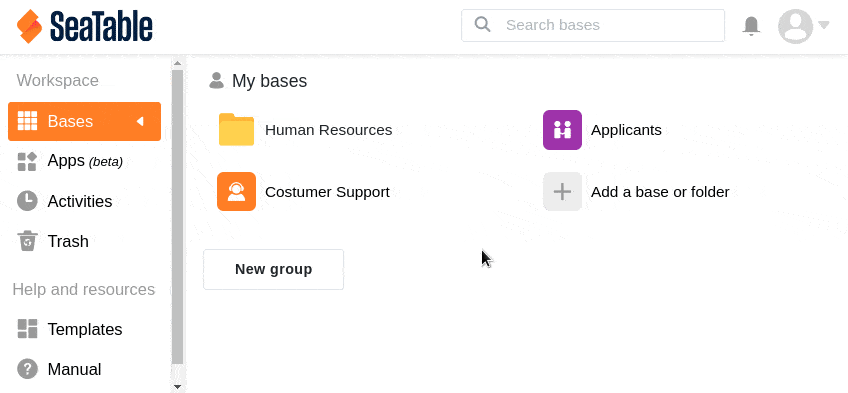Screen dimensions: 848x393
Task: Focus the Search bases field
Action: pyautogui.click(x=593, y=25)
